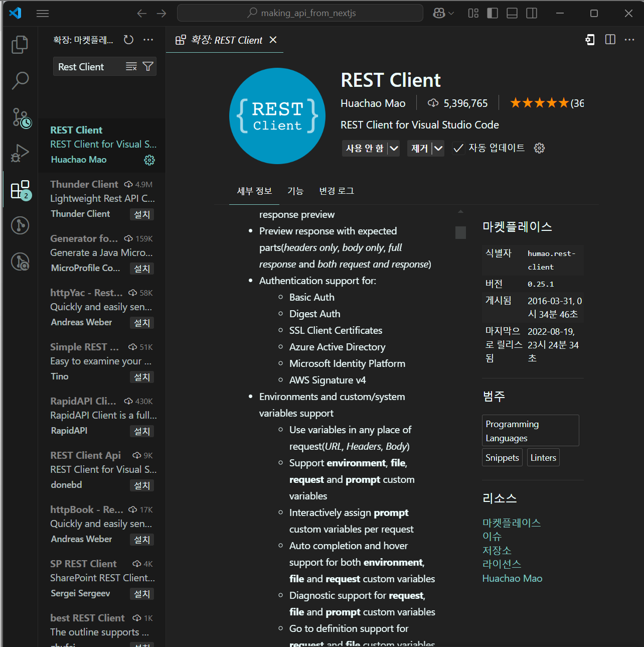Open the hamburger application menu
The width and height of the screenshot is (644, 647).
[43, 14]
